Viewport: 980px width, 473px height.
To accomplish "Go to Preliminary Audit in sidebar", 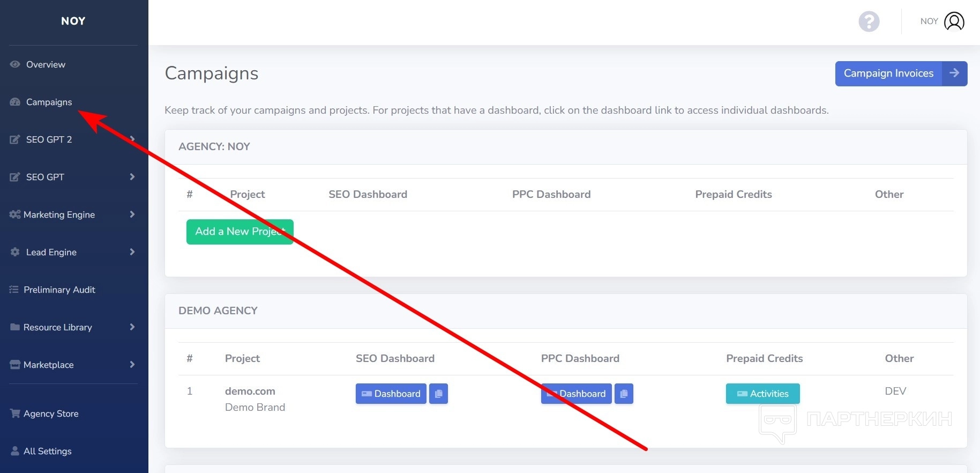I will pos(59,290).
